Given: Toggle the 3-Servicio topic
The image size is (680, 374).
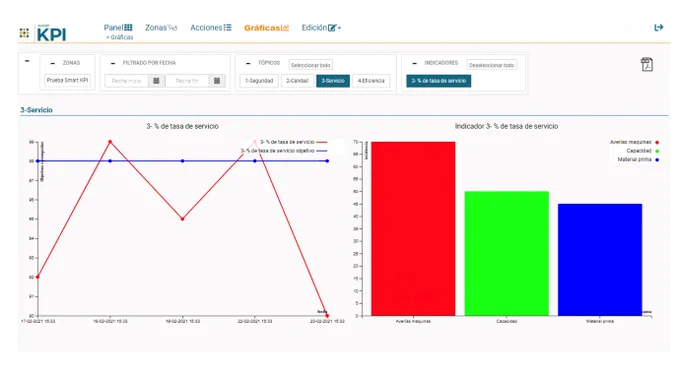Looking at the screenshot, I should point(333,81).
